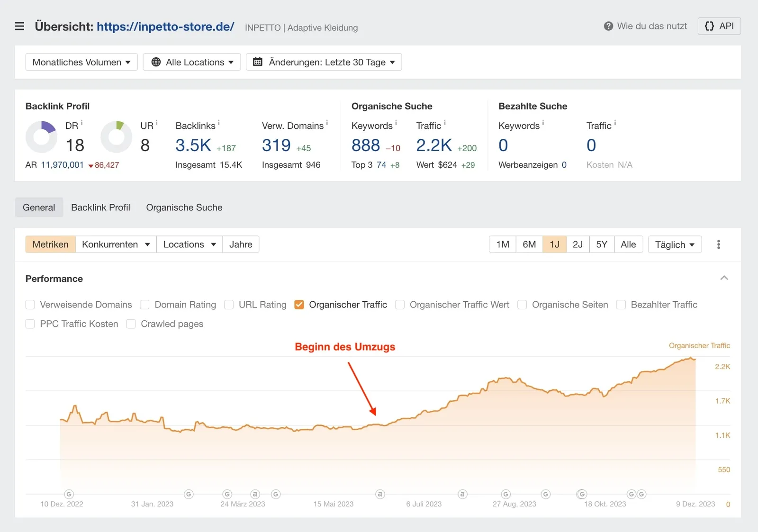Select 5Y time range
This screenshot has height=532, width=758.
click(602, 244)
